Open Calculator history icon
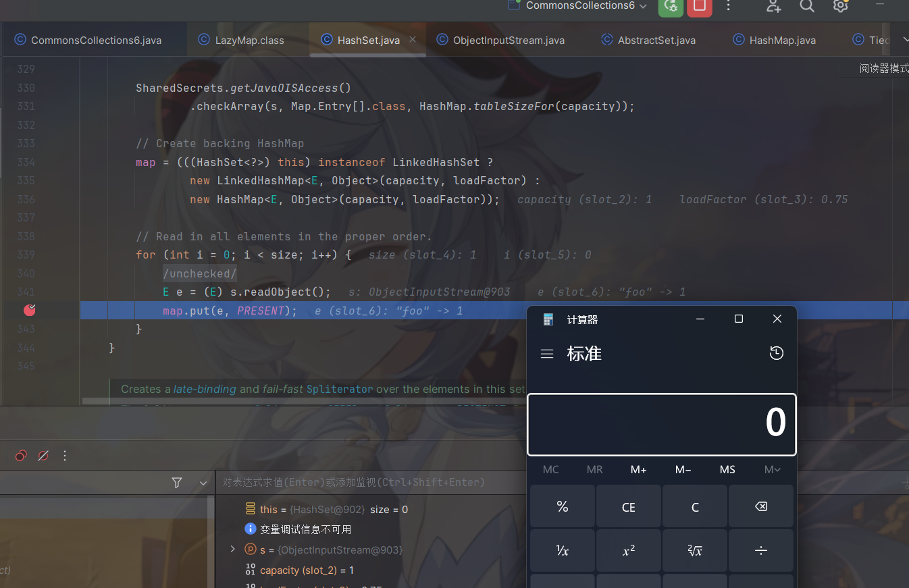Image resolution: width=909 pixels, height=588 pixels. click(x=777, y=353)
